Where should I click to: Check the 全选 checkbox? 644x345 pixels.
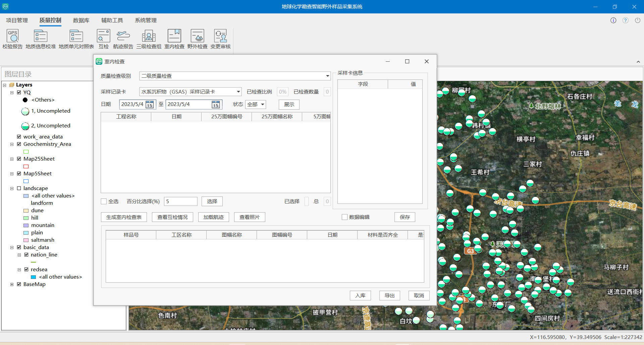[x=104, y=202]
